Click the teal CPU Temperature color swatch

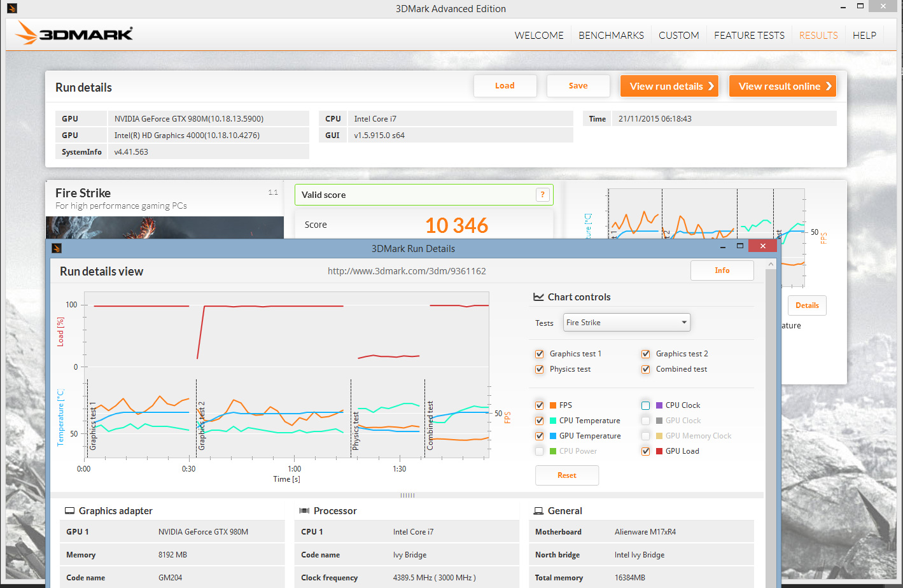(x=553, y=421)
